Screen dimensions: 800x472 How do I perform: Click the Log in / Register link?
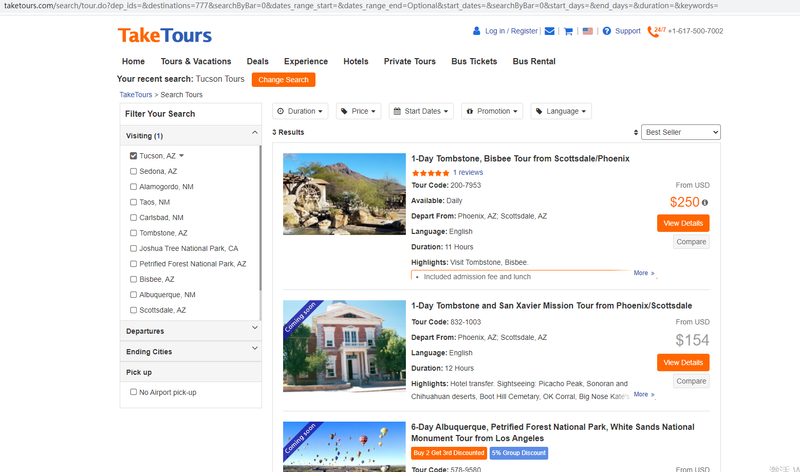coord(511,31)
